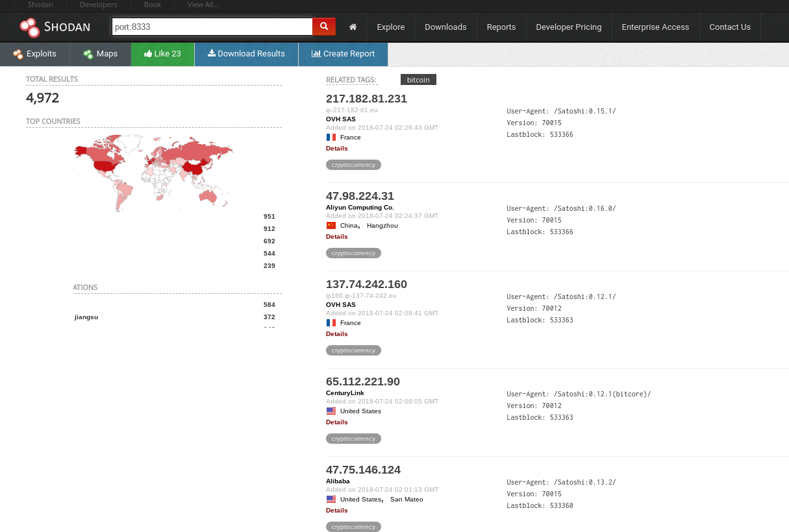Open the Reports menu item
Image resolution: width=789 pixels, height=532 pixels.
pyautogui.click(x=501, y=27)
